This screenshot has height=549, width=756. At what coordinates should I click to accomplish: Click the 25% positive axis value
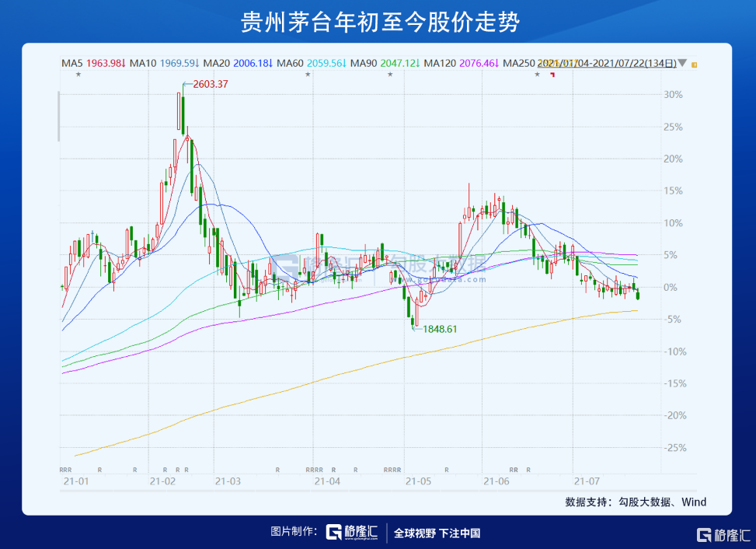673,127
